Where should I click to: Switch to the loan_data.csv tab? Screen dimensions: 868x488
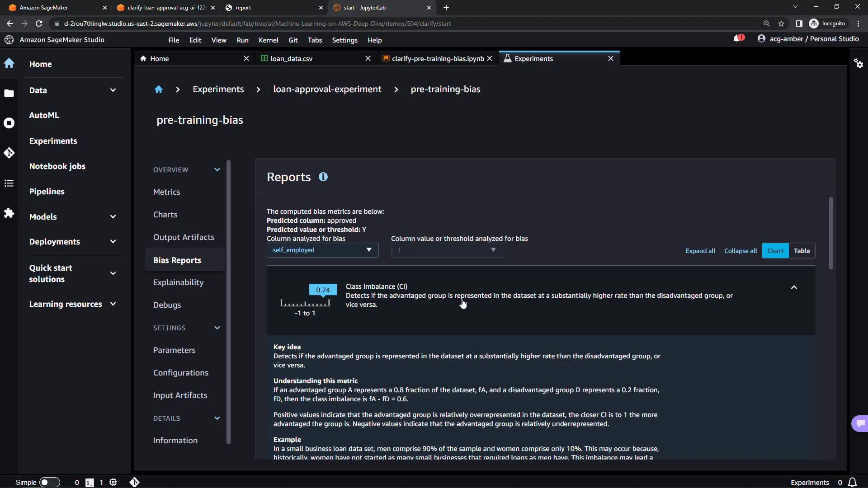coord(292,59)
